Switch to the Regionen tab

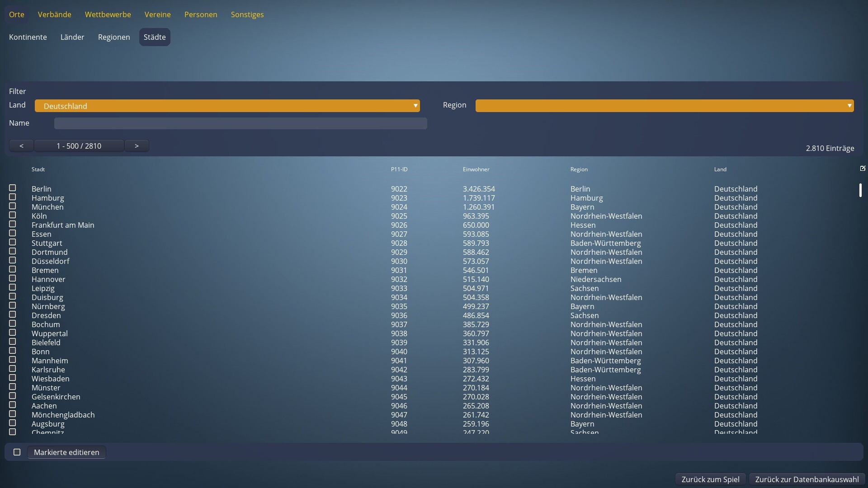click(114, 37)
